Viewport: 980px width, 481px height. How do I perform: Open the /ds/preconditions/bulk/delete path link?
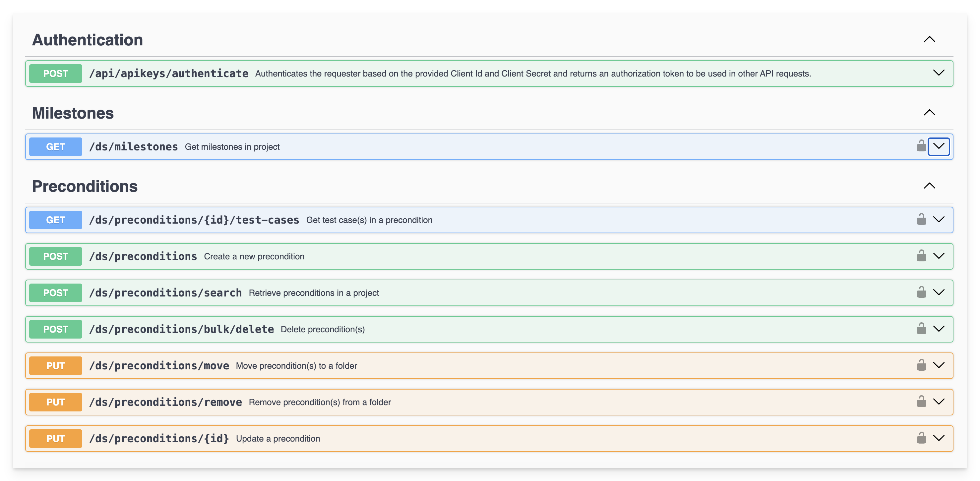click(x=181, y=329)
